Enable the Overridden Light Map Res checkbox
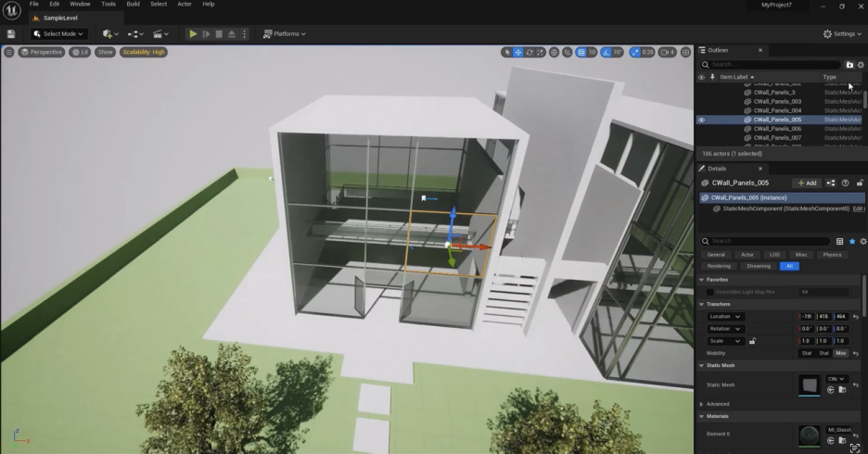 tap(709, 292)
